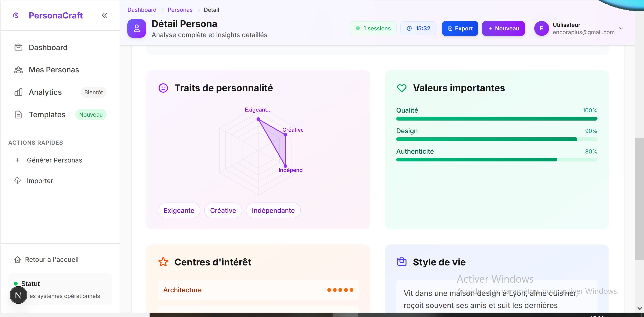The image size is (644, 317).
Task: Open Dashboard from the sidebar
Action: coord(48,47)
